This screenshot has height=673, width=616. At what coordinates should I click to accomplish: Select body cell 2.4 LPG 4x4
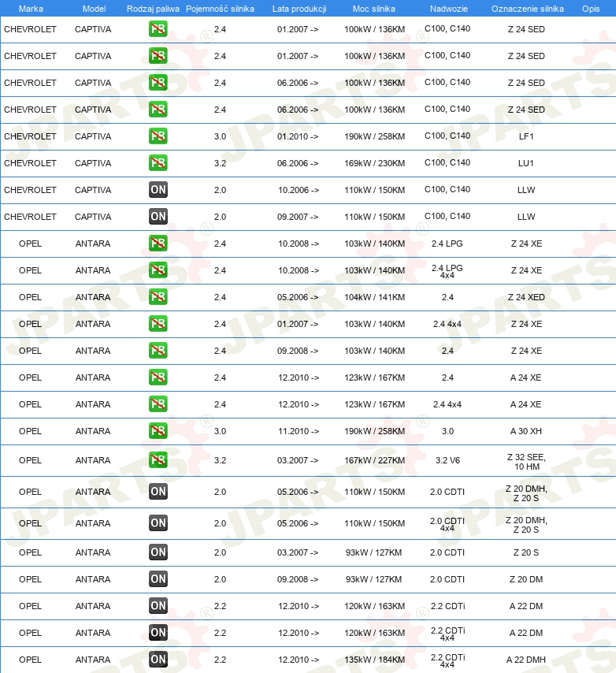pyautogui.click(x=447, y=271)
